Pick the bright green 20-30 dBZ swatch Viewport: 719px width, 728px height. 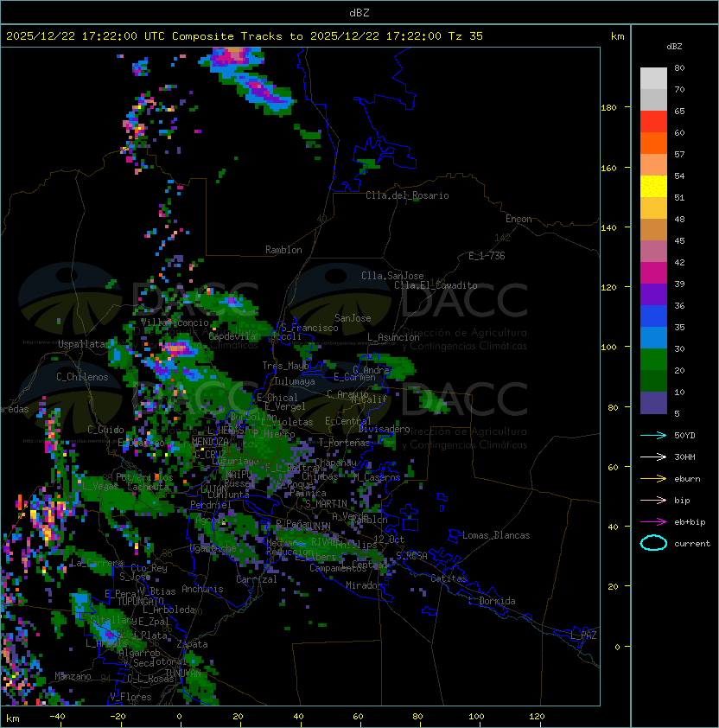(653, 360)
